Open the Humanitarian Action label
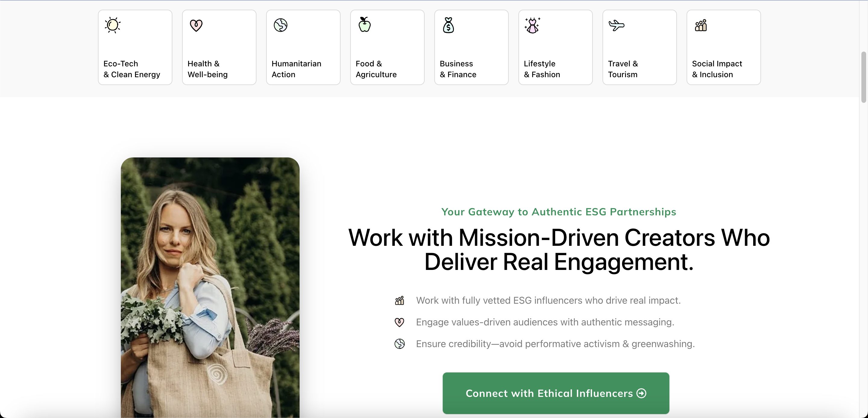 297,69
